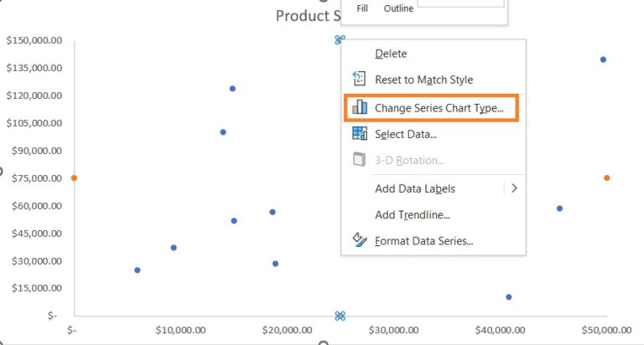The image size is (644, 345).
Task: Click the $150,000.00 vertical axis label
Action: (34, 40)
